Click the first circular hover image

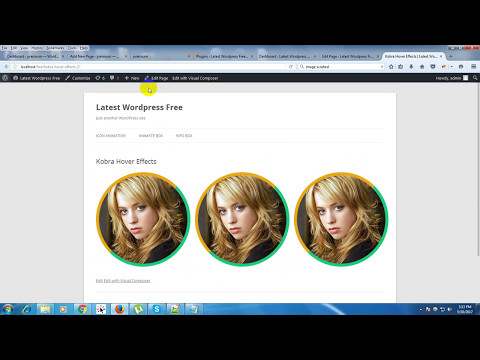[143, 219]
